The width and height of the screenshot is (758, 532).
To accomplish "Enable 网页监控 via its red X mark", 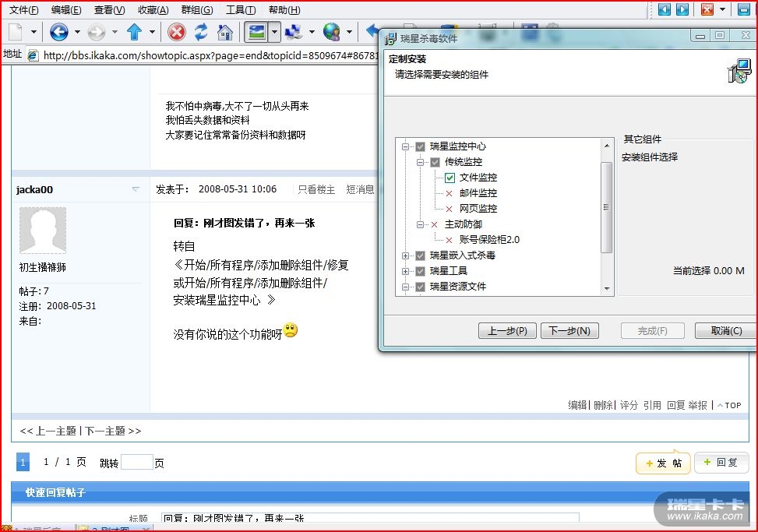I will [449, 209].
